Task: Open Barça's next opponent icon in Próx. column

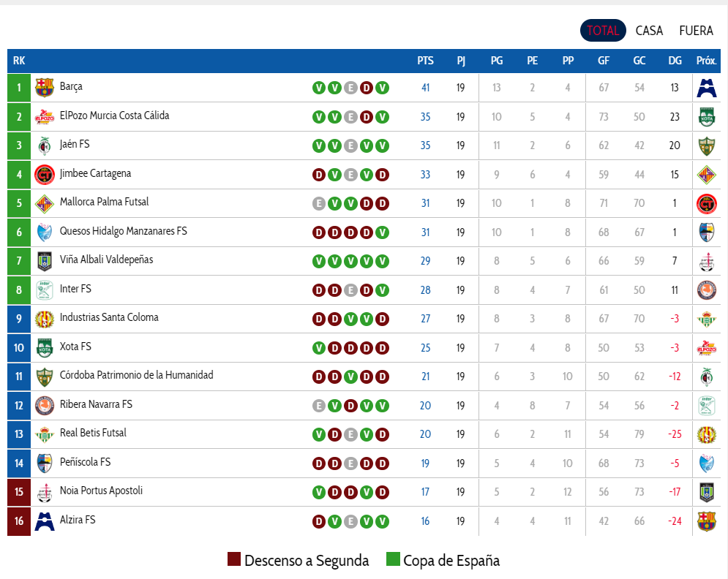Action: [706, 87]
